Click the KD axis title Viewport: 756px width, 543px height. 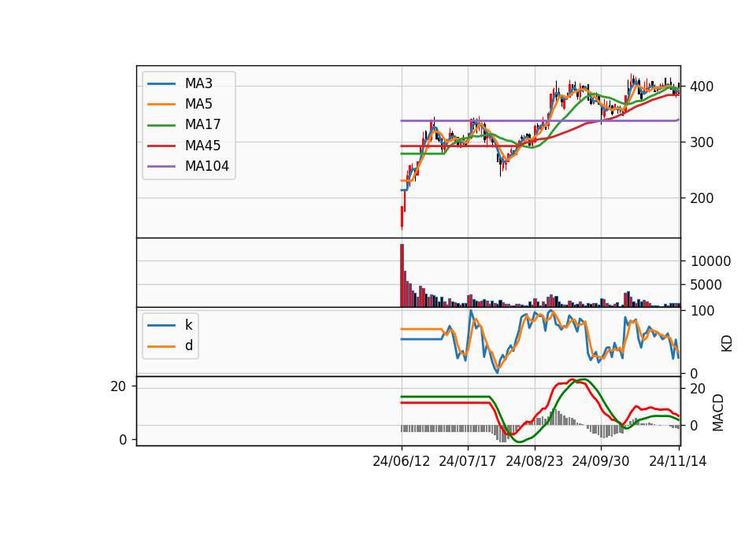click(x=727, y=344)
